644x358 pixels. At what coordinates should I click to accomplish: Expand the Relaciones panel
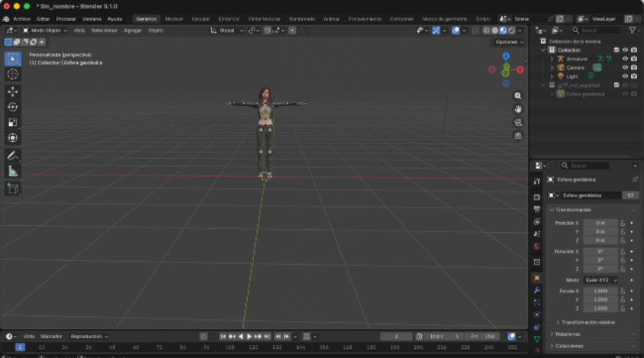567,334
